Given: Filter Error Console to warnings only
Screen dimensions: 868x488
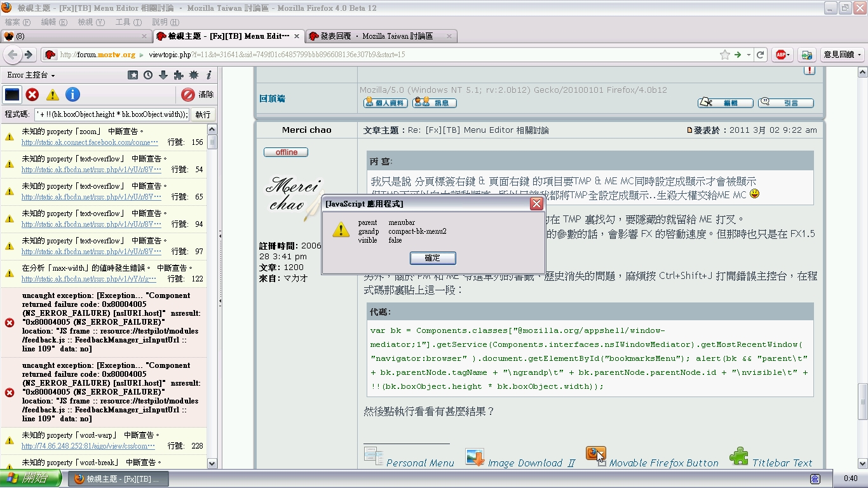Looking at the screenshot, I should click(53, 95).
